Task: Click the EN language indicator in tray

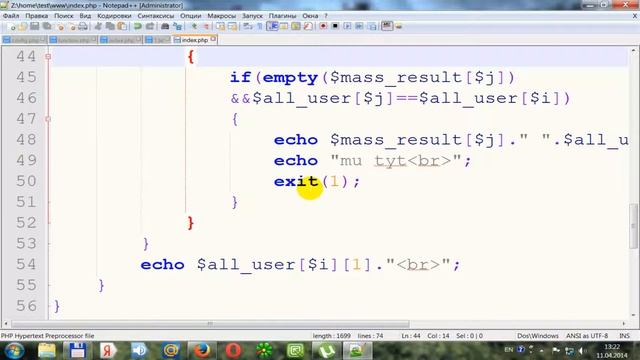Action: [509, 350]
